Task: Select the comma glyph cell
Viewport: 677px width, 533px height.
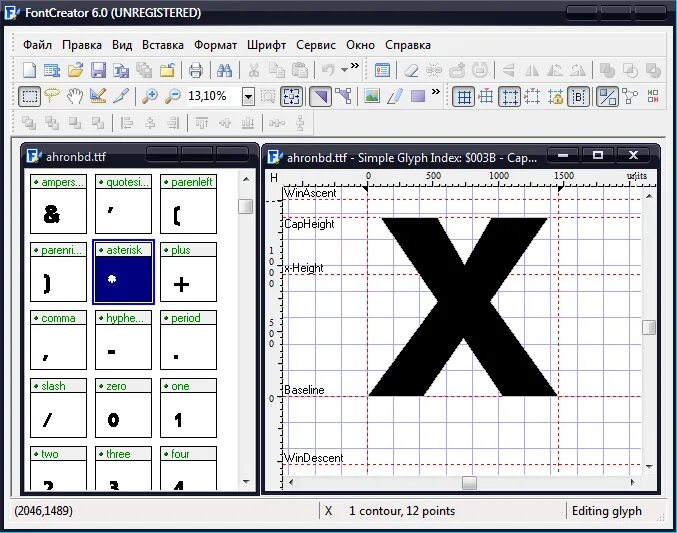Action: coord(58,340)
